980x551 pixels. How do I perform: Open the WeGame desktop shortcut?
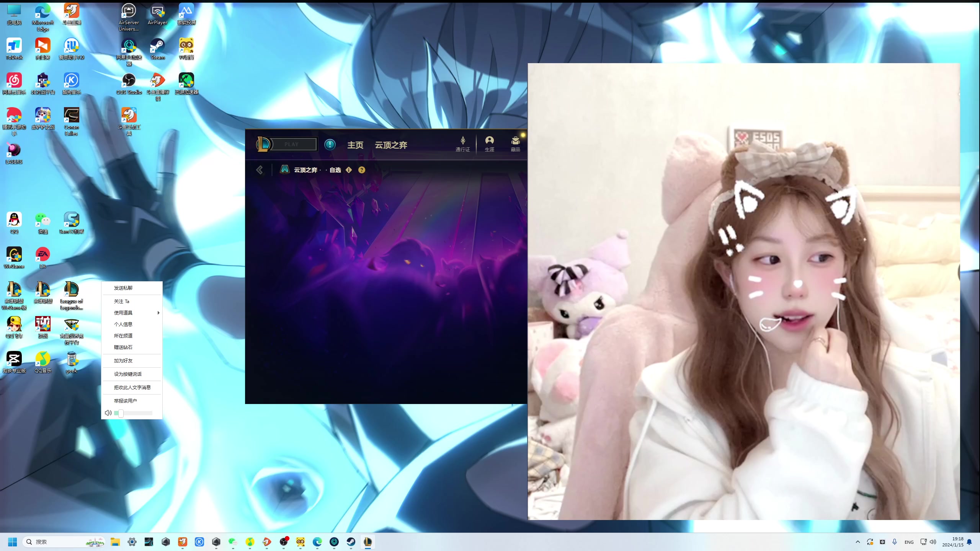coord(14,258)
